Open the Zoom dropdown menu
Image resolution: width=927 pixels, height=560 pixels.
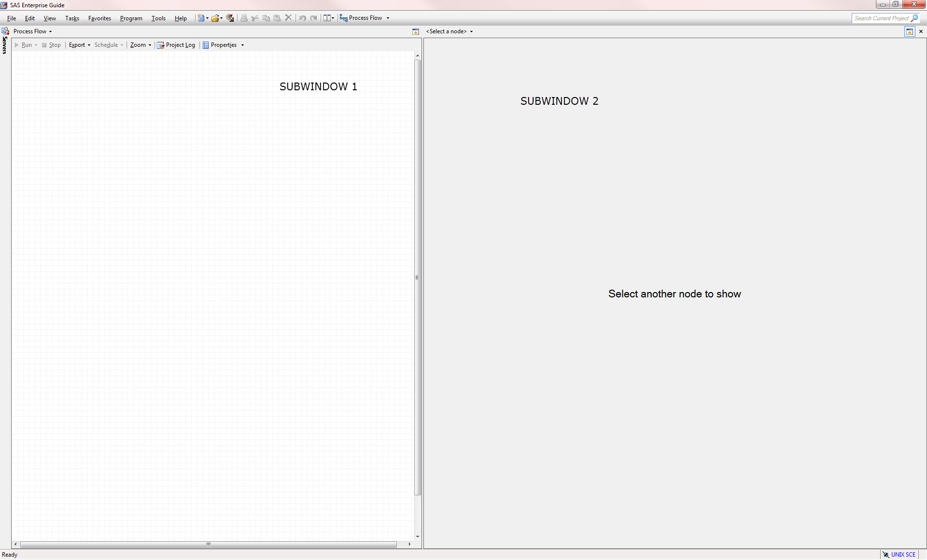click(x=140, y=45)
